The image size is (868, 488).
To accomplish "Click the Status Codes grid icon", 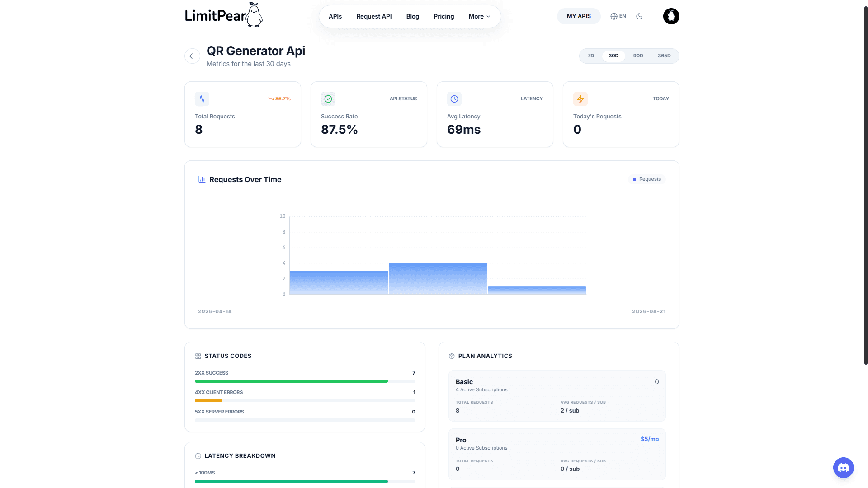I will pyautogui.click(x=198, y=356).
